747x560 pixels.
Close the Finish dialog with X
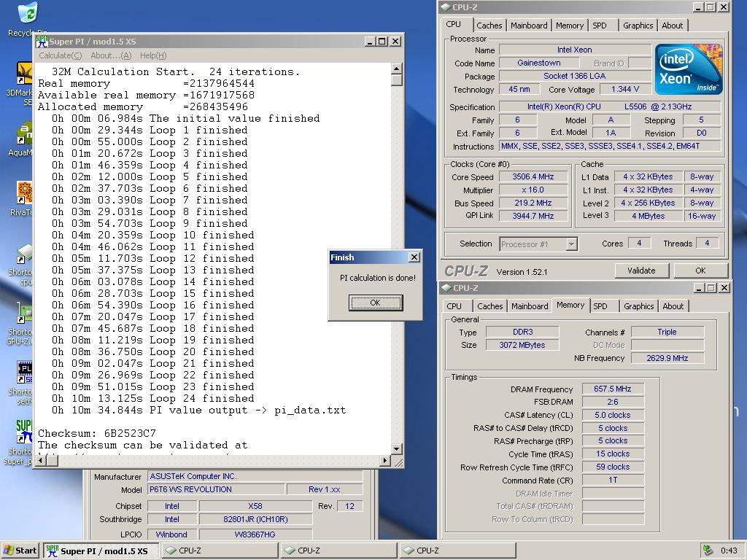[x=414, y=257]
